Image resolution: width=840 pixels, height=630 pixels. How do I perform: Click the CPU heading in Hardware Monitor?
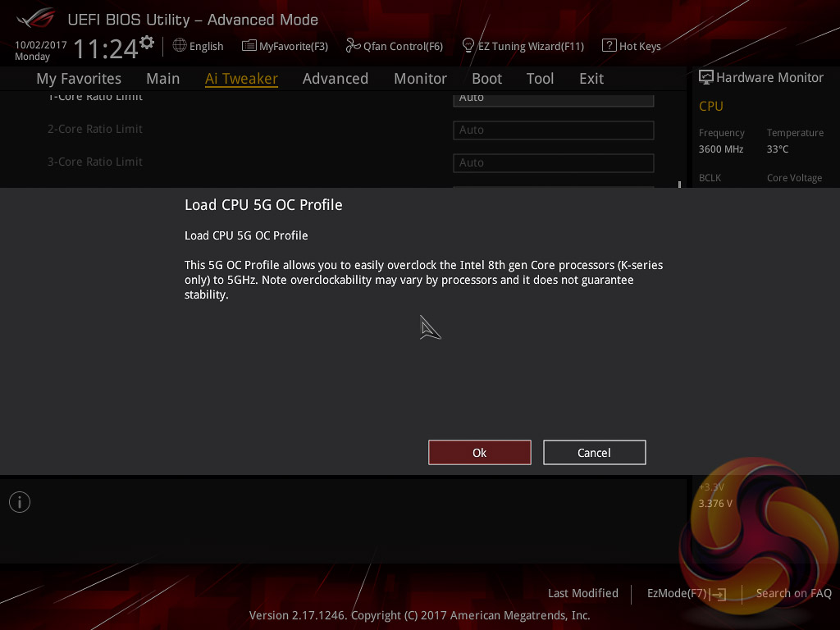[711, 107]
